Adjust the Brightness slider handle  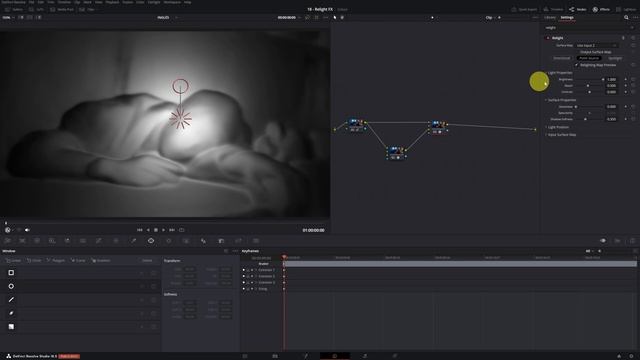603,79
